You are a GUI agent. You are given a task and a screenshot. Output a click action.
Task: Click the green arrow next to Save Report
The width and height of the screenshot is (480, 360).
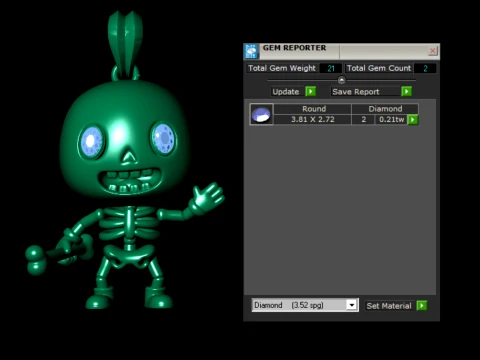(406, 91)
